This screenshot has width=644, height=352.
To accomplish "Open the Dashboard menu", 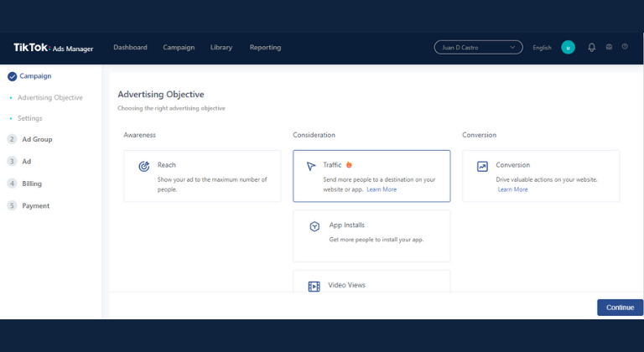I will [130, 48].
